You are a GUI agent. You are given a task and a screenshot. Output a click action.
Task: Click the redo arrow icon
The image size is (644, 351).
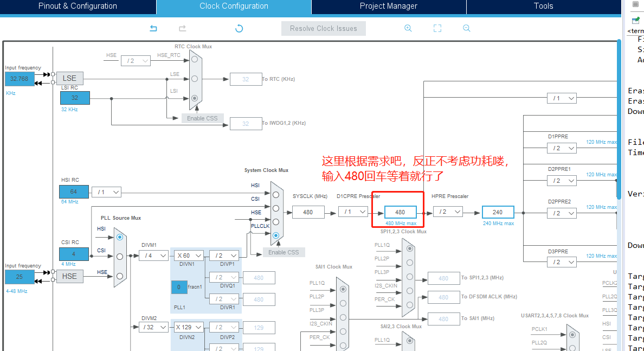click(x=182, y=28)
